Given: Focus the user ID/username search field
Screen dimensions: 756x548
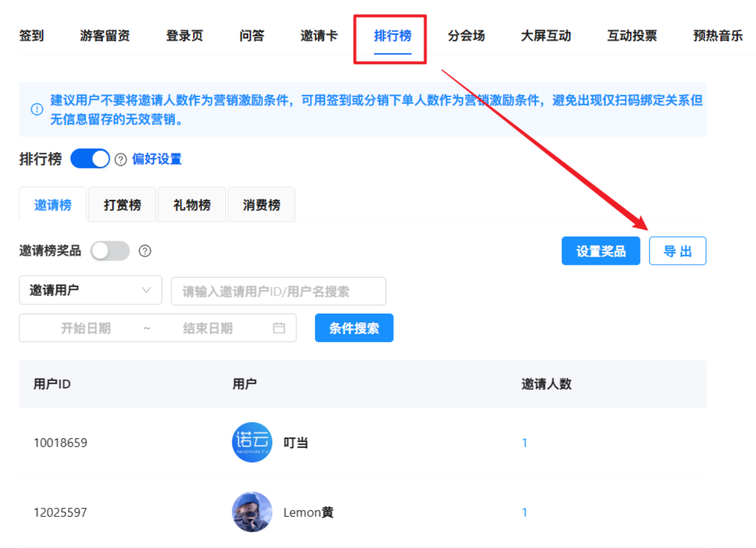Looking at the screenshot, I should pyautogui.click(x=278, y=291).
